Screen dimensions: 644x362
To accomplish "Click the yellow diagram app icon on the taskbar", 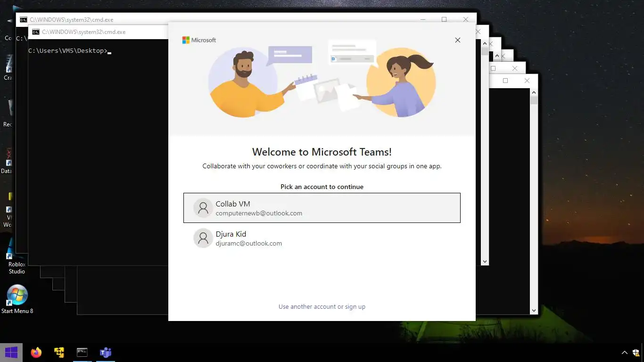I will click(x=59, y=352).
